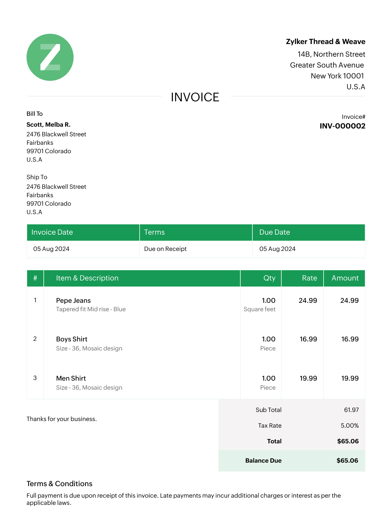Image resolution: width=392 pixels, height=532 pixels.
Task: Click the Terms & Conditions heading
Action: pyautogui.click(x=59, y=484)
